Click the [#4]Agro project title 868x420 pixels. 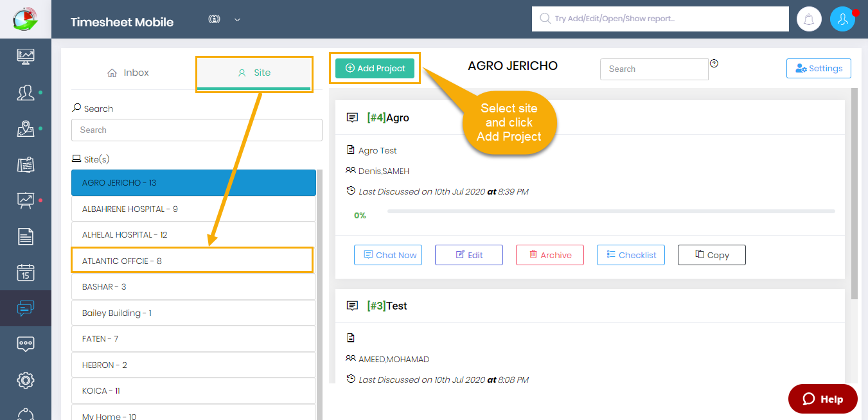pyautogui.click(x=388, y=118)
